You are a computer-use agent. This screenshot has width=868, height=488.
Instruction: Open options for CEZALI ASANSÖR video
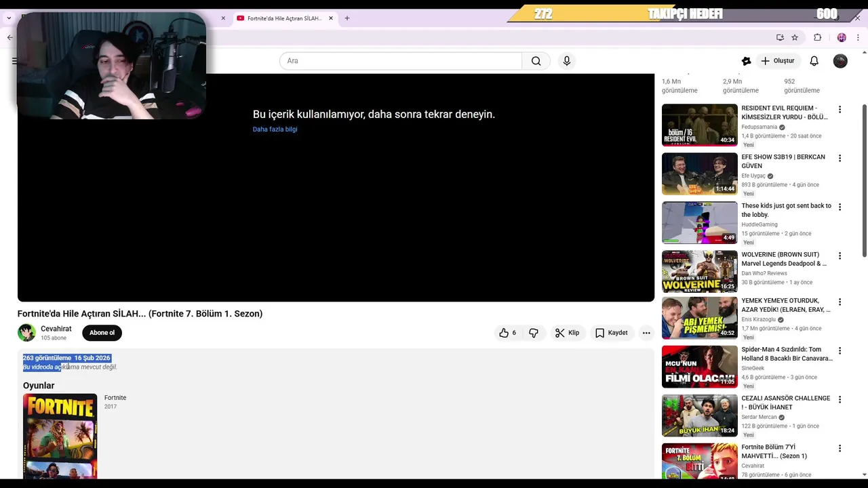(840, 399)
